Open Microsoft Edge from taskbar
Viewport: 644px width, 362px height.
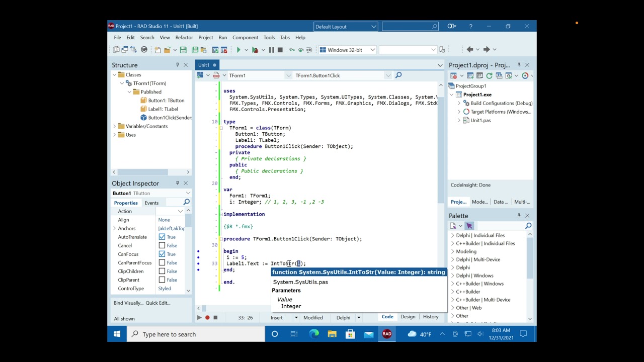pos(314,334)
